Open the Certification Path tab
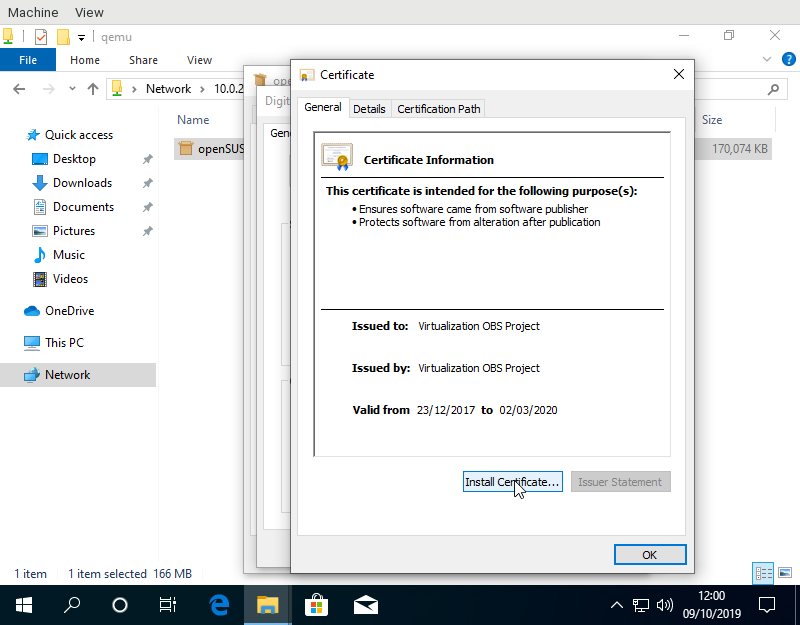This screenshot has height=625, width=800. point(439,109)
